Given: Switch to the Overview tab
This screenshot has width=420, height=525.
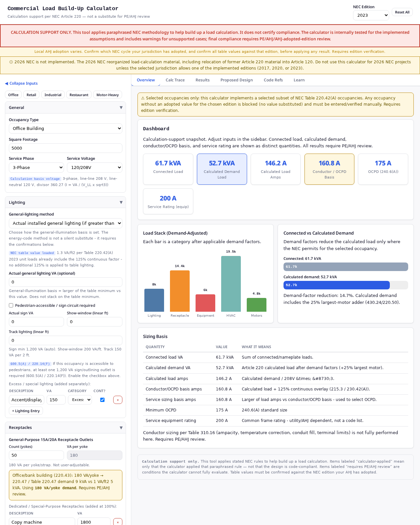Looking at the screenshot, I should point(146,80).
